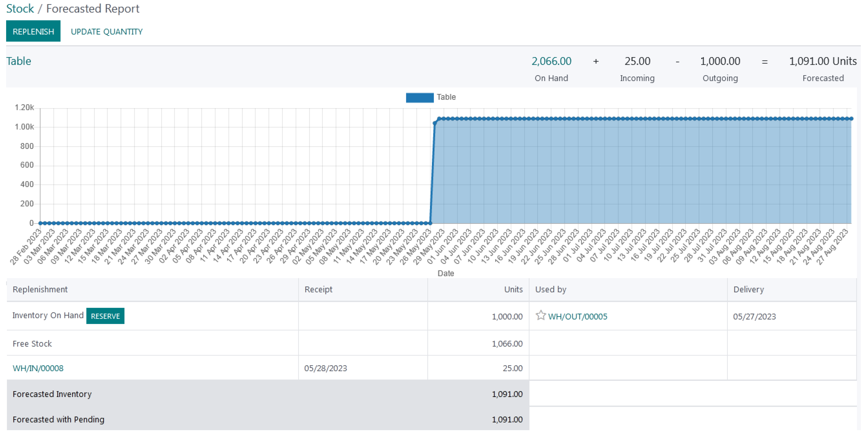Open the WH/OUT/00005 delivery link

point(578,316)
